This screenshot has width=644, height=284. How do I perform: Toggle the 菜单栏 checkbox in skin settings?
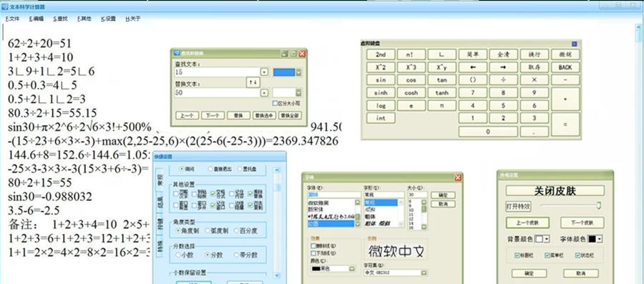pyautogui.click(x=547, y=255)
